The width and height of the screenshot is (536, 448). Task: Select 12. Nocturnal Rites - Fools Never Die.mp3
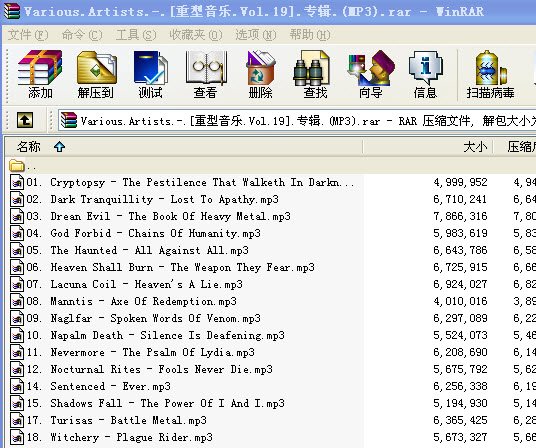coord(149,369)
